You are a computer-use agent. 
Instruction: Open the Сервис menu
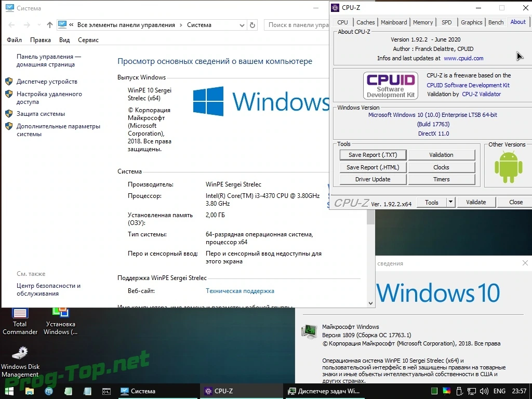point(88,39)
